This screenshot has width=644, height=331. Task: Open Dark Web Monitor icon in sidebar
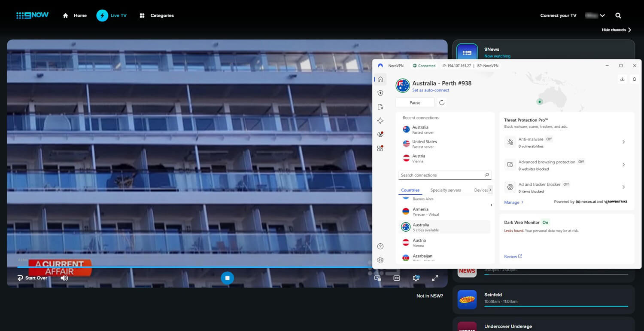(380, 134)
